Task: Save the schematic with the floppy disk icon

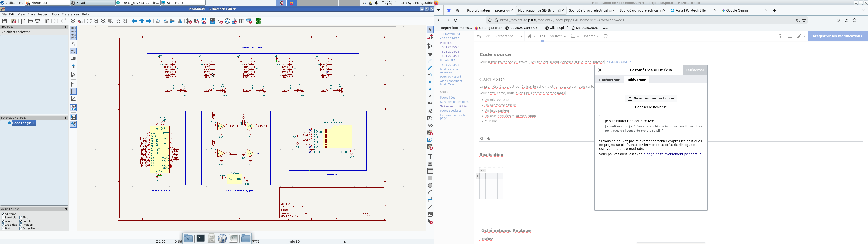Action: [x=5, y=21]
